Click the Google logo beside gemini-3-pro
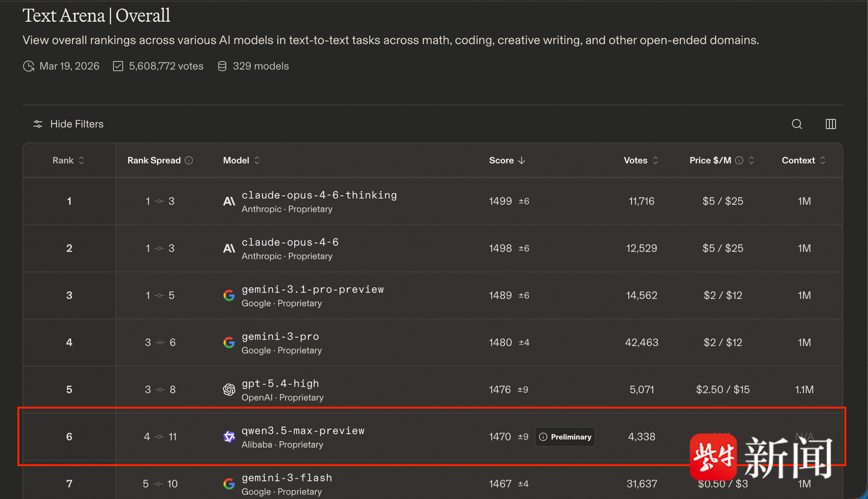This screenshot has width=868, height=499. click(229, 343)
